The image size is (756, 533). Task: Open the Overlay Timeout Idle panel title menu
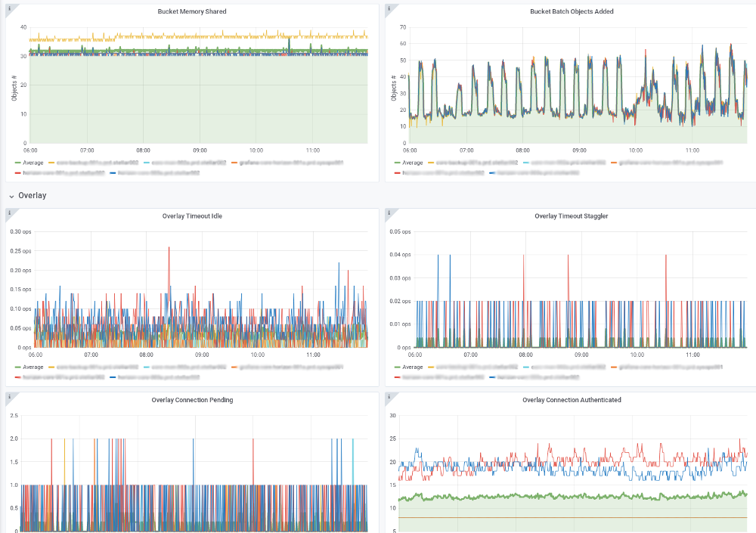pyautogui.click(x=192, y=216)
